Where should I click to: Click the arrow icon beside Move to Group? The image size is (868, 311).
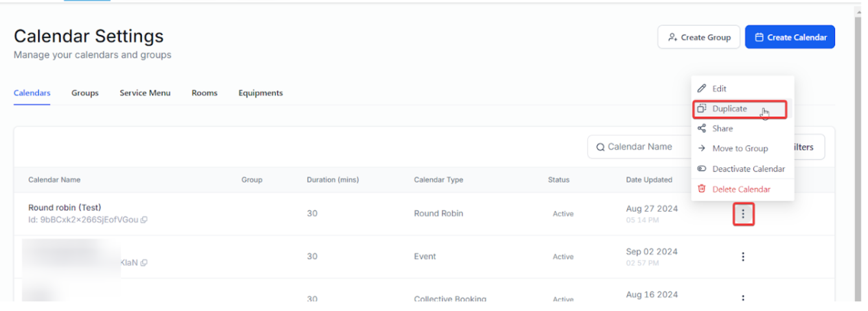[x=702, y=148]
